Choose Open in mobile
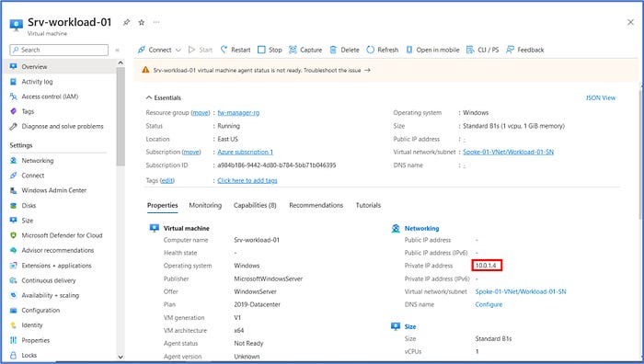 pos(432,50)
